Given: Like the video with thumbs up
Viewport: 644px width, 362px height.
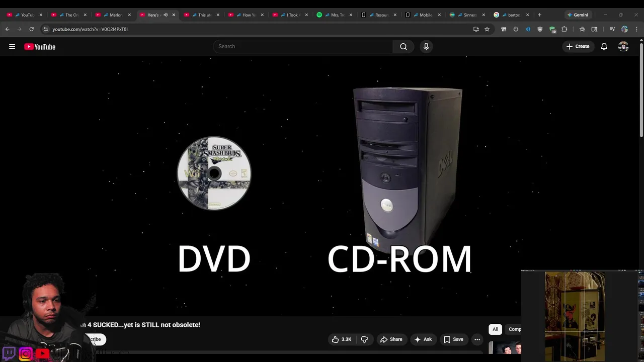Looking at the screenshot, I should coord(341,339).
